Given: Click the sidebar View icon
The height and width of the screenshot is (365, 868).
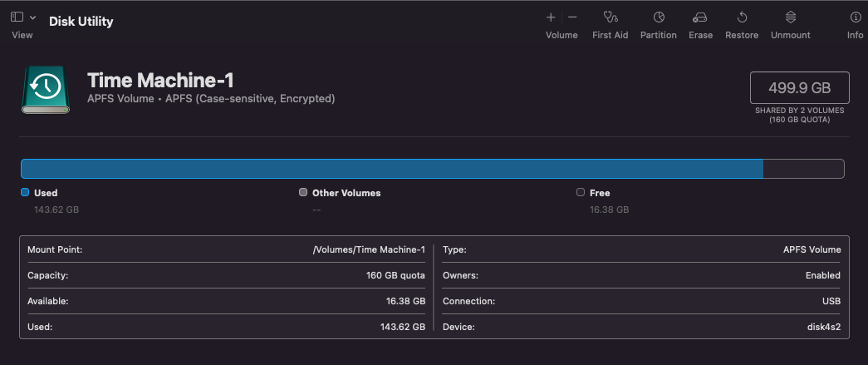Looking at the screenshot, I should 17,17.
